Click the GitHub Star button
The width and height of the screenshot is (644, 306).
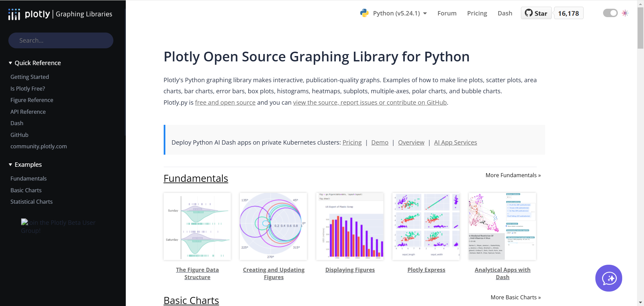[x=536, y=13]
